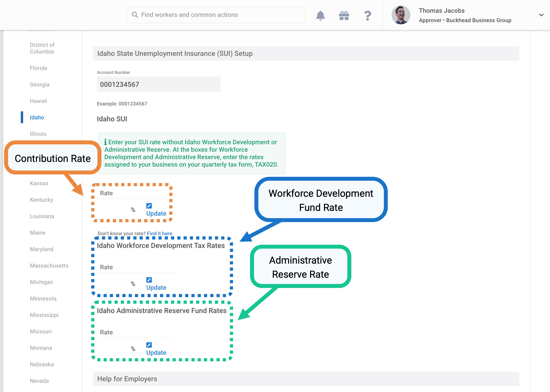550x392 pixels.
Task: Click pencil icon for Workforce Development rate
Action: point(149,280)
